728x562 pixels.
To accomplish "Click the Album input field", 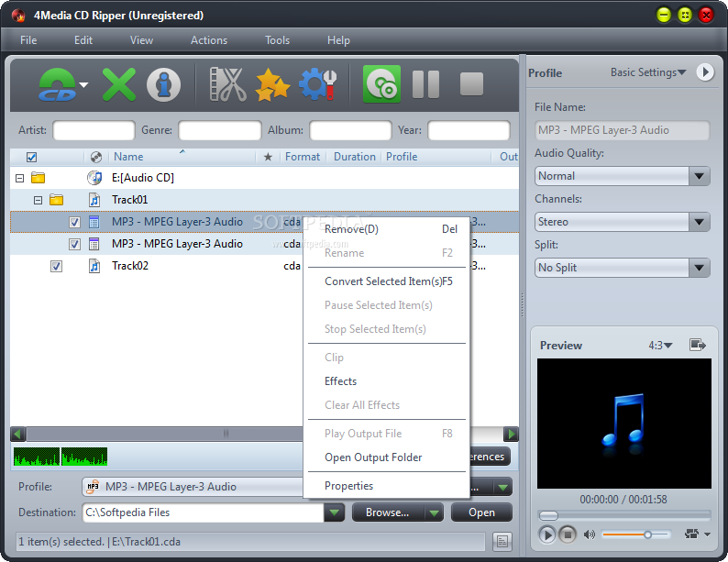I will pyautogui.click(x=350, y=130).
